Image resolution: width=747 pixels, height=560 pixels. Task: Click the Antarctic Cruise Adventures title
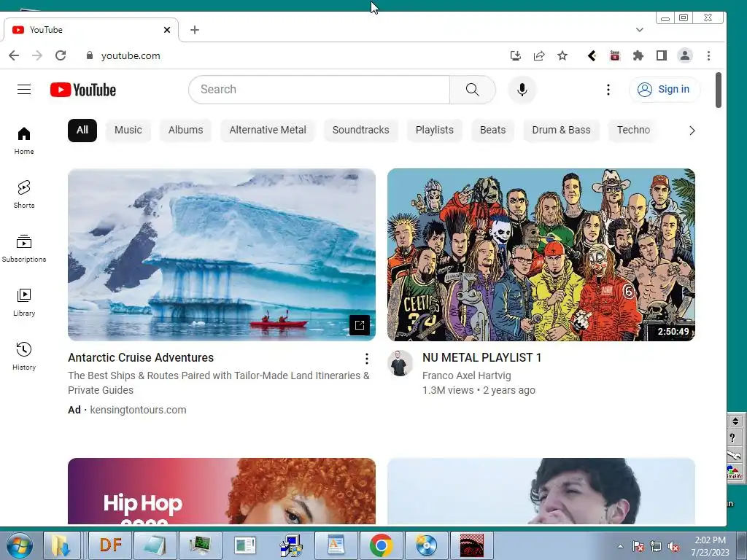point(141,357)
